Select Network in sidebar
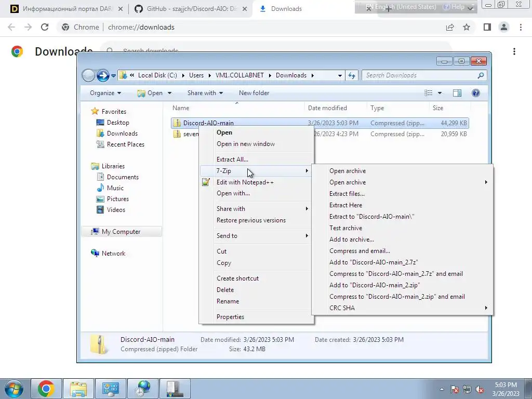 pos(113,254)
